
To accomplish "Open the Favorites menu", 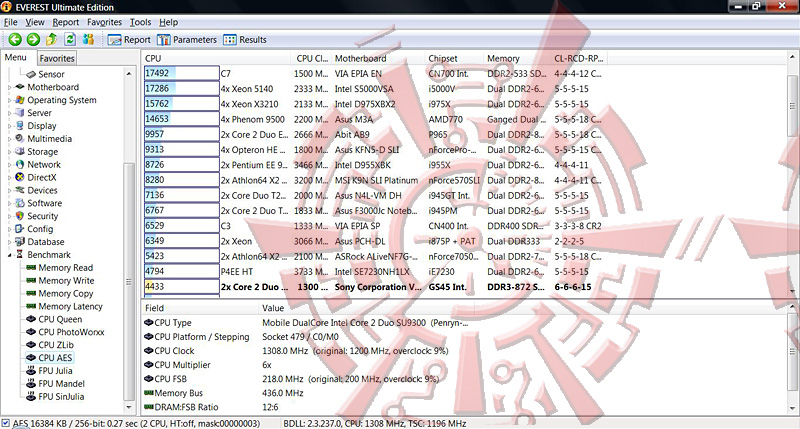I will pos(105,22).
